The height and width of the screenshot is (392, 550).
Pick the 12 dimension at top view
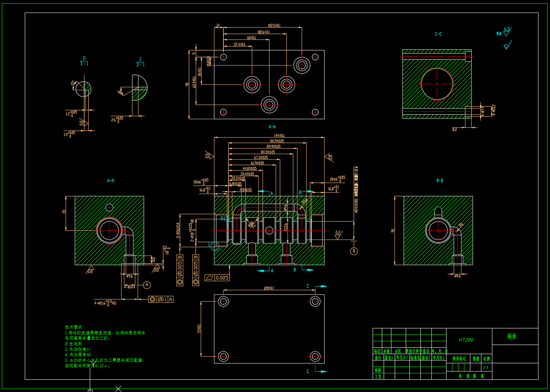(x=218, y=26)
